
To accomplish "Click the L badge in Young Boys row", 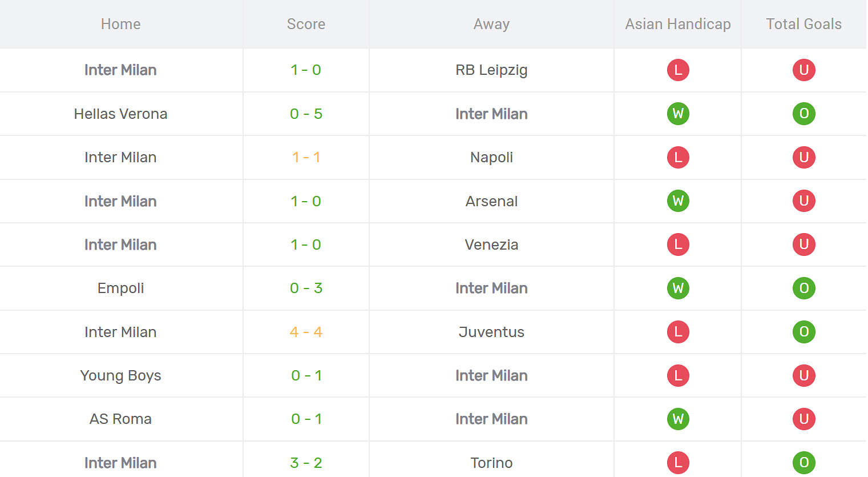I will [x=678, y=375].
